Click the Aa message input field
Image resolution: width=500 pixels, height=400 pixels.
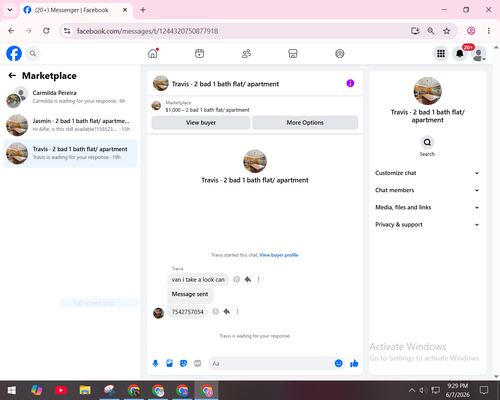272,363
